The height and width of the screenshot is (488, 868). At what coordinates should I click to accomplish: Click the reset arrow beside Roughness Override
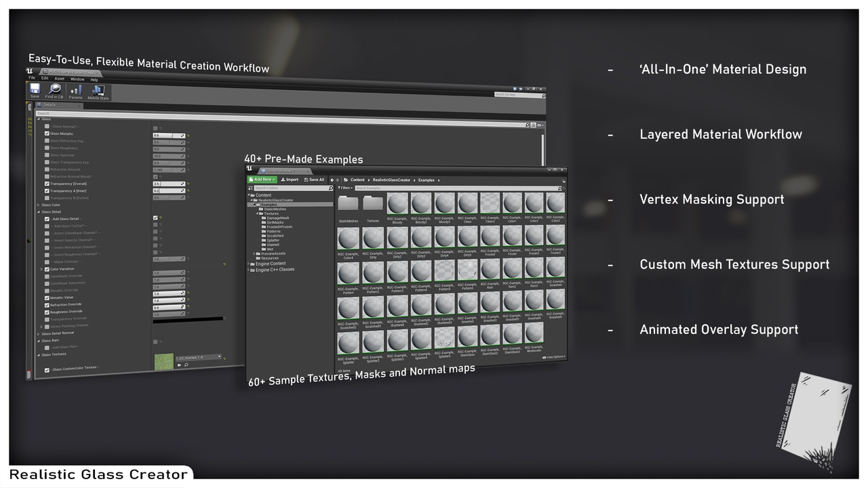coord(188,308)
